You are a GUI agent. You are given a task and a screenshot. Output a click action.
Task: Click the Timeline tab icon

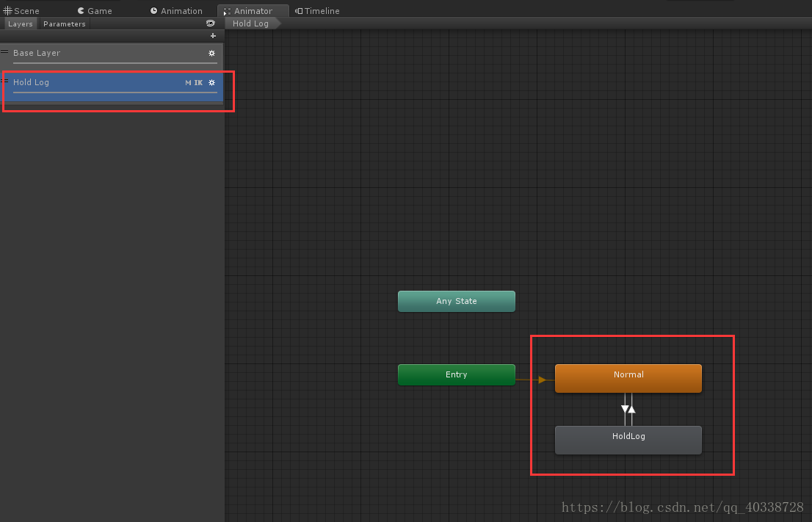click(299, 11)
